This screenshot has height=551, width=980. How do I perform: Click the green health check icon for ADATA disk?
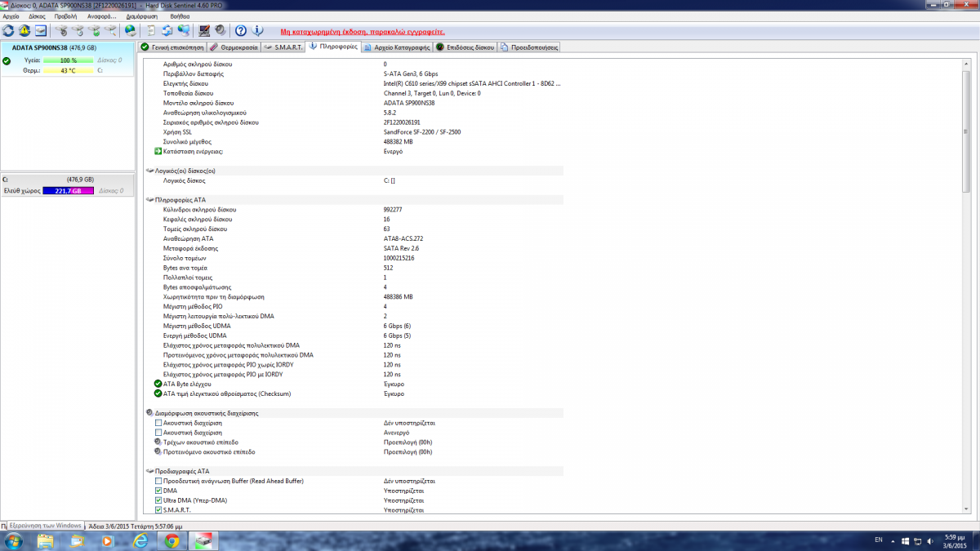point(7,60)
